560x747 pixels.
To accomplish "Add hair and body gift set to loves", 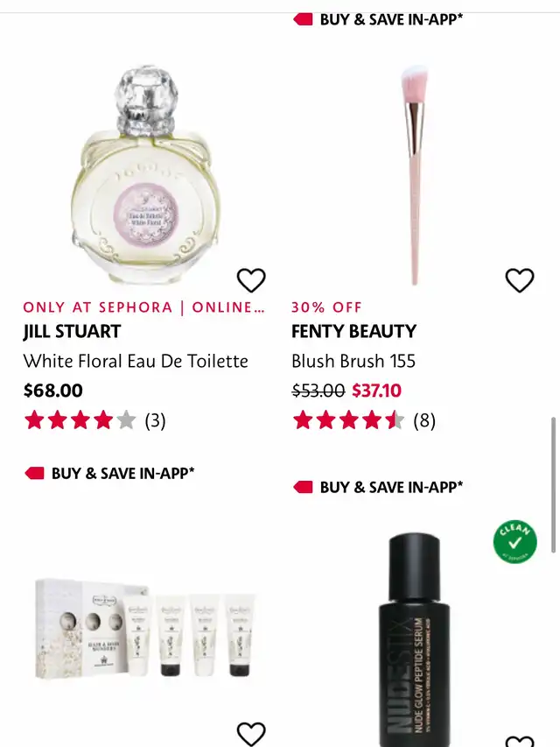I will click(x=251, y=734).
